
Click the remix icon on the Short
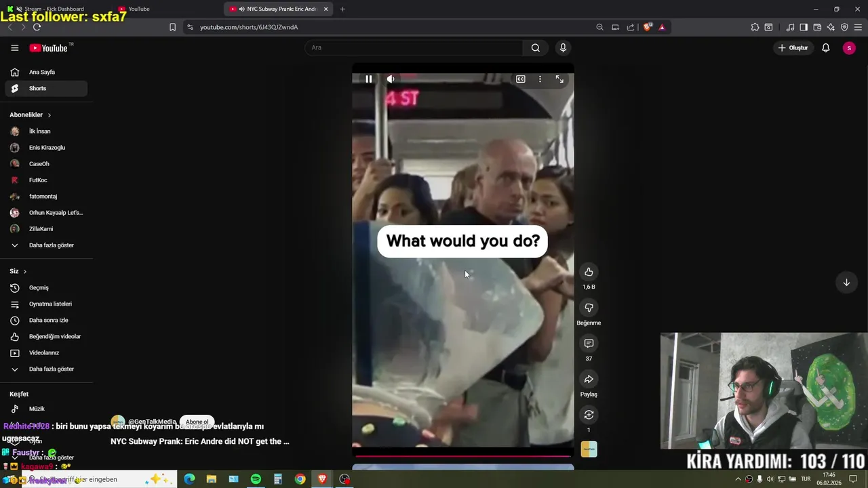[589, 415]
